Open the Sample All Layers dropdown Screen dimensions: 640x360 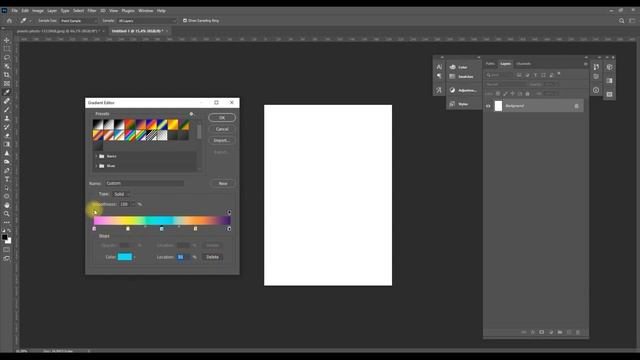pyautogui.click(x=147, y=20)
